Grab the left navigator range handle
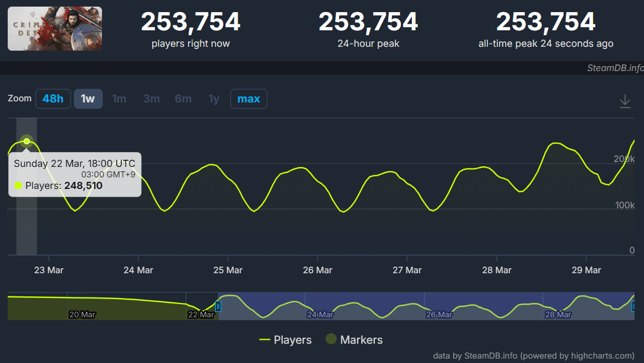The width and height of the screenshot is (644, 363). (x=218, y=306)
